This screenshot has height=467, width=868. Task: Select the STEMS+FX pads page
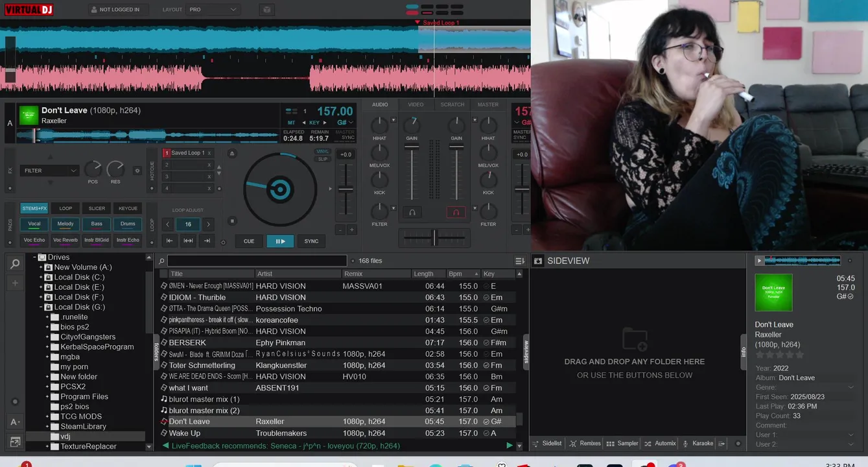pos(34,208)
